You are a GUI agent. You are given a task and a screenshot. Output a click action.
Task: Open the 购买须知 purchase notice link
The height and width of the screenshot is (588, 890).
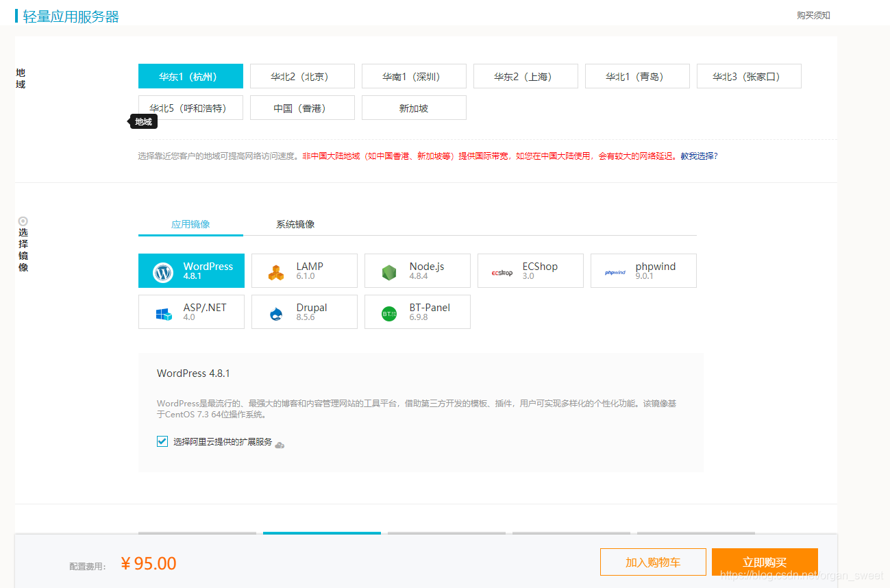point(813,14)
